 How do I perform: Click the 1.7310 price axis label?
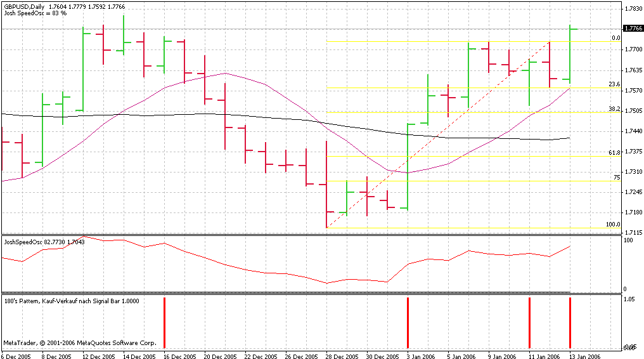click(x=633, y=172)
